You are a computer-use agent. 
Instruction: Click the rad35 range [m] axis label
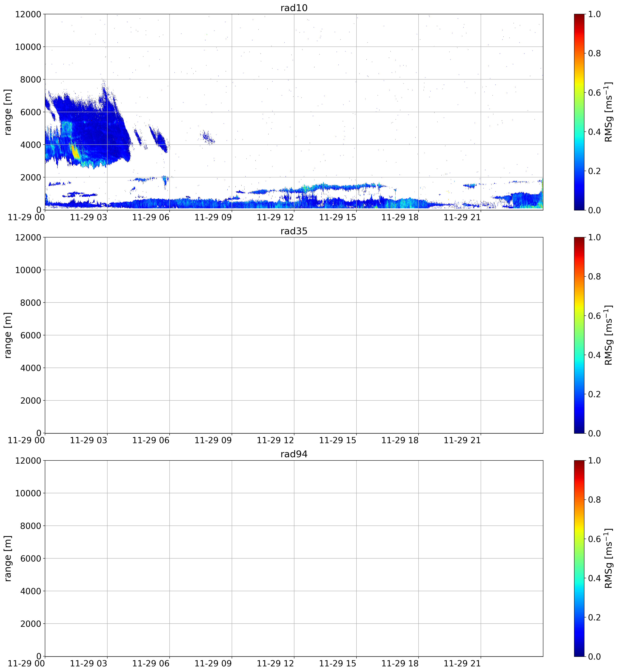tap(7, 335)
